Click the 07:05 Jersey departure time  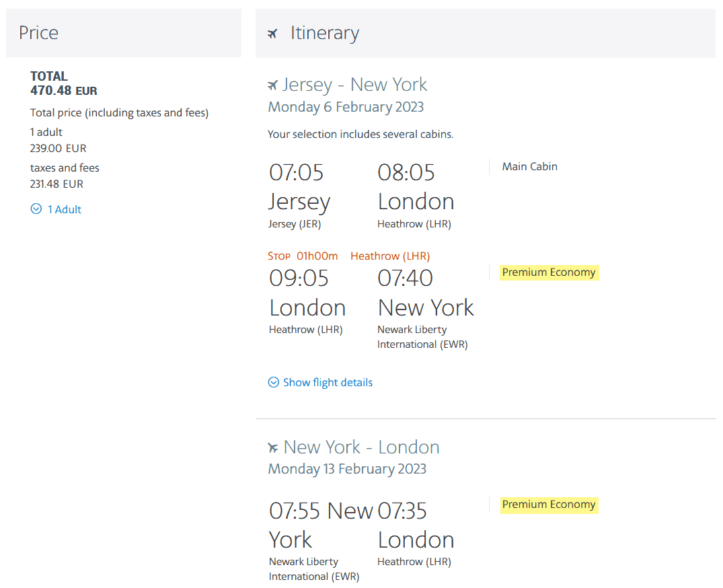pos(297,173)
